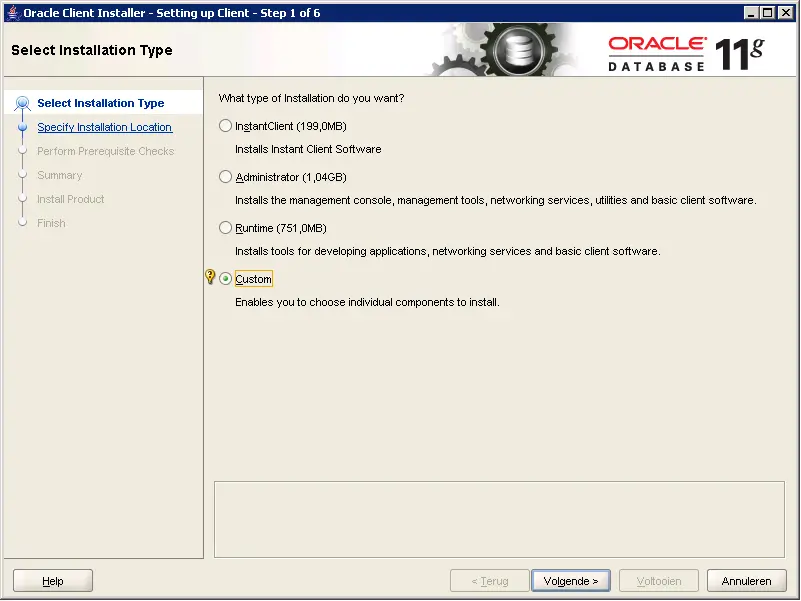
Task: Click the disabled < Terug button
Action: click(x=489, y=581)
